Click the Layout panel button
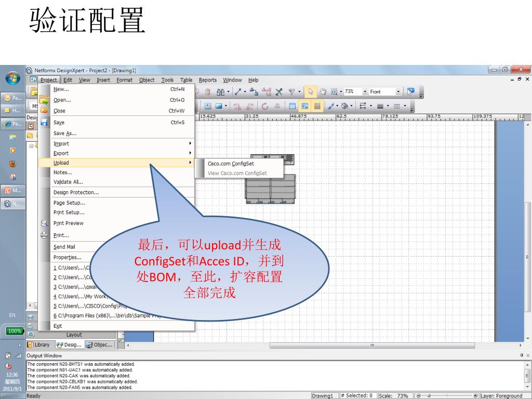The height and width of the screenshot is (399, 532). point(74,335)
